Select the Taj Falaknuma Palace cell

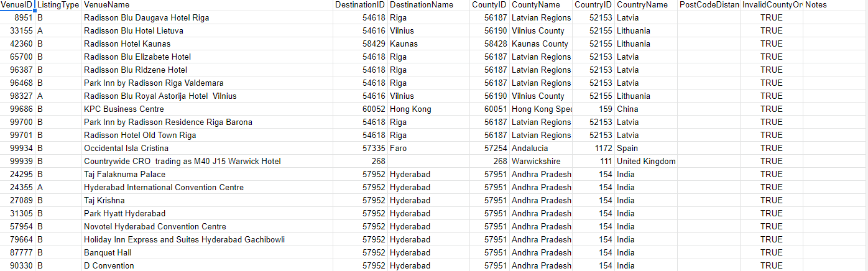coord(208,174)
